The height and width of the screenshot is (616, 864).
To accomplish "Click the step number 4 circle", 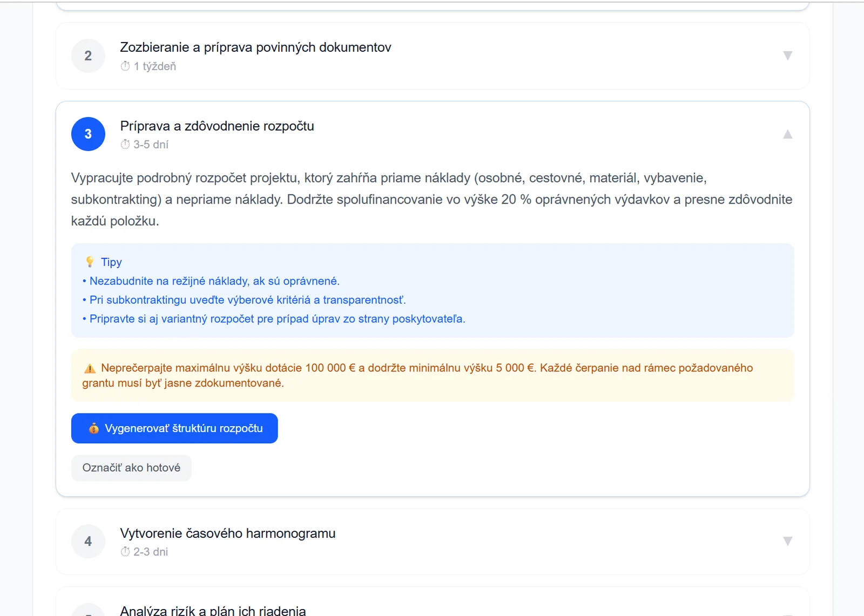I will [x=88, y=541].
